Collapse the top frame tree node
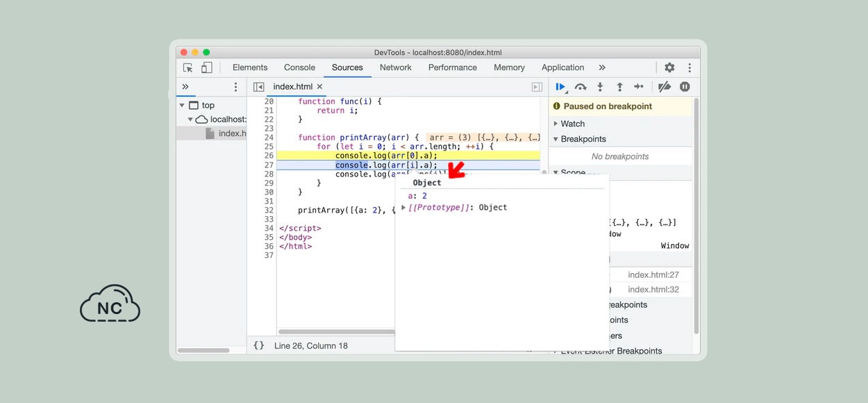 click(182, 106)
